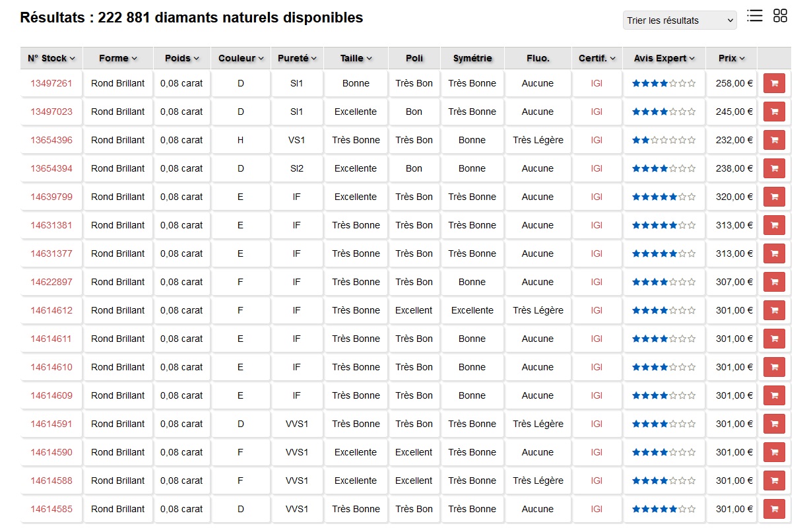Image resolution: width=807 pixels, height=532 pixels.
Task: Open the Avis Expert filter
Action: [x=664, y=58]
